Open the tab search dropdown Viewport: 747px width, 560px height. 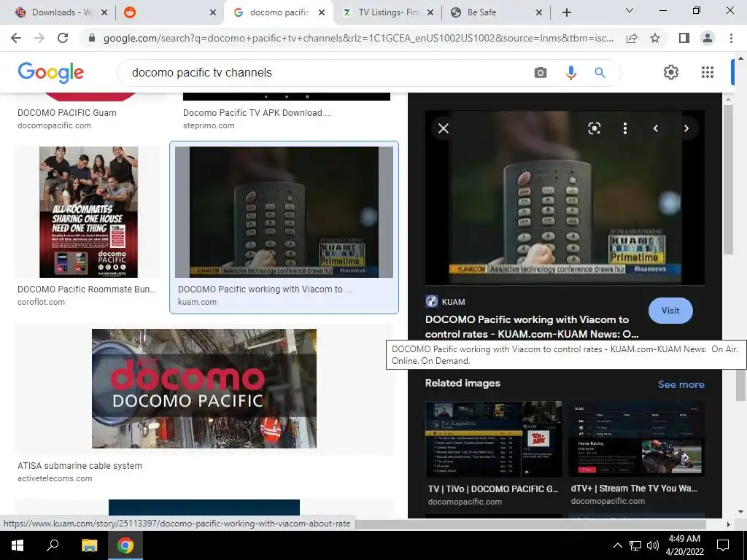[630, 10]
